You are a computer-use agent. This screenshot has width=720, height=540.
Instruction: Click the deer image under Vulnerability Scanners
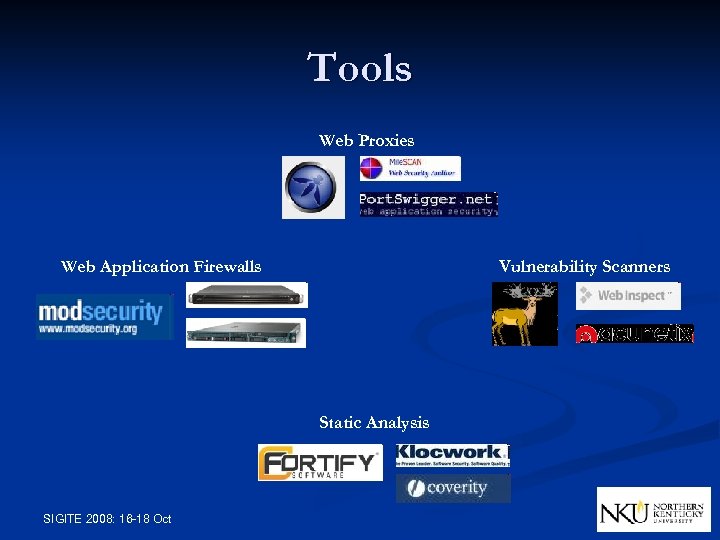(525, 314)
